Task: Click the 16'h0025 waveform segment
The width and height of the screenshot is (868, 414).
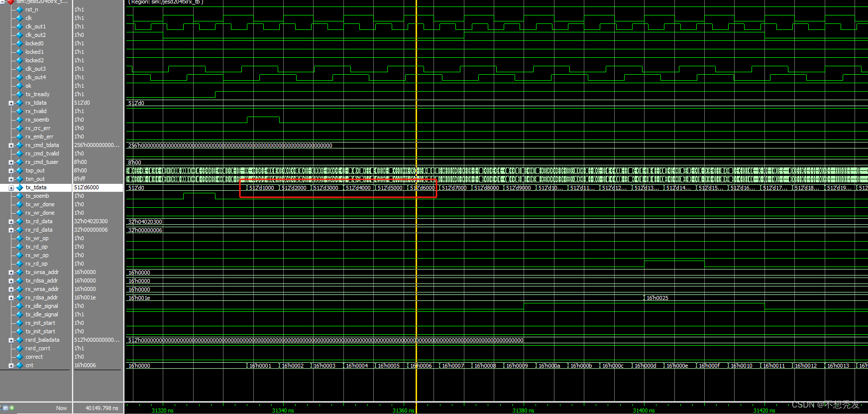Action: point(657,298)
